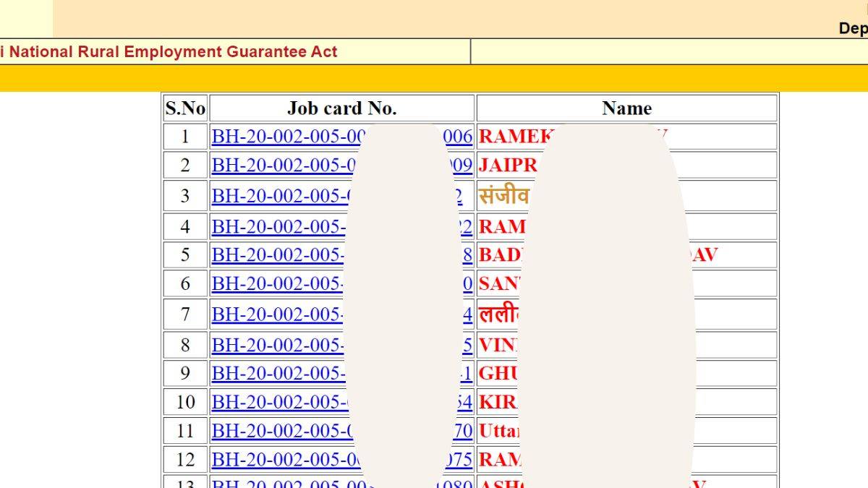
Task: Click the 'S.No' column header
Action: (x=185, y=108)
